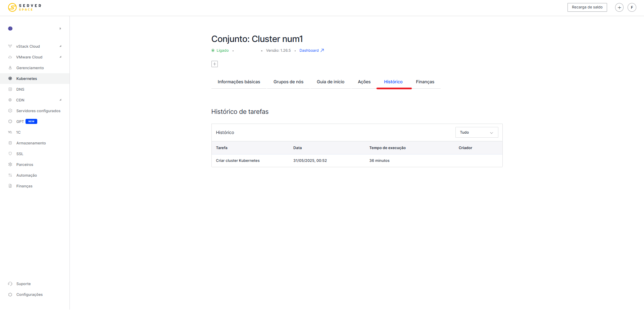This screenshot has height=318, width=644.
Task: Click the Kubernetes wheel icon
Action: pos(10,79)
